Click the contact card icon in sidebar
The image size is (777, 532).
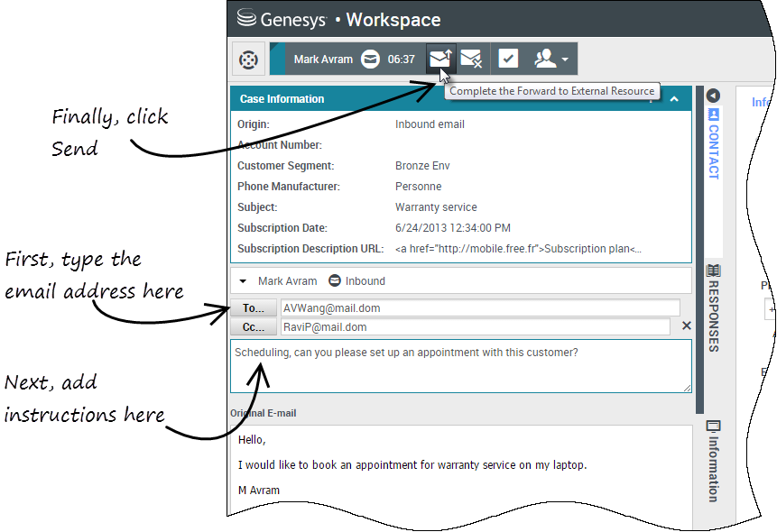point(713,115)
